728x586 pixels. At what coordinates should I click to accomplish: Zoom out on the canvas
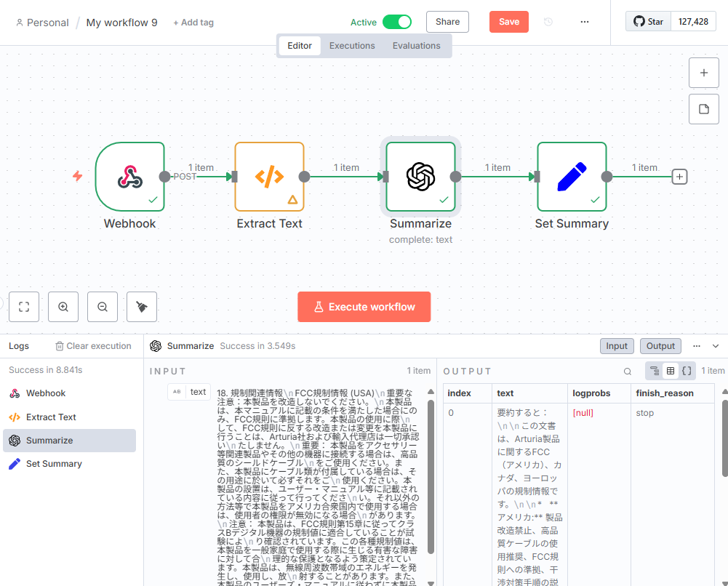(103, 307)
